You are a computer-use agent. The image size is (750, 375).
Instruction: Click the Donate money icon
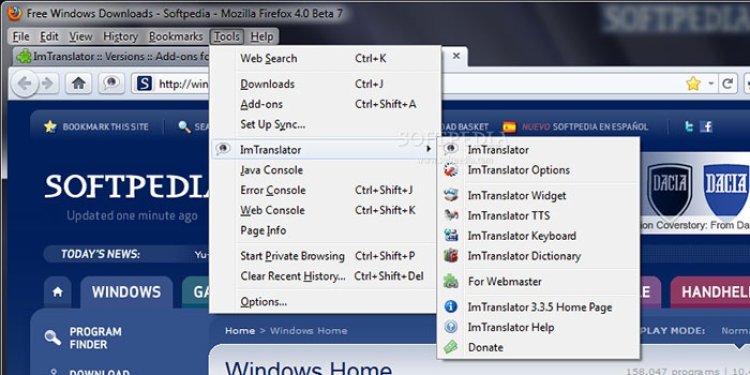pyautogui.click(x=451, y=347)
